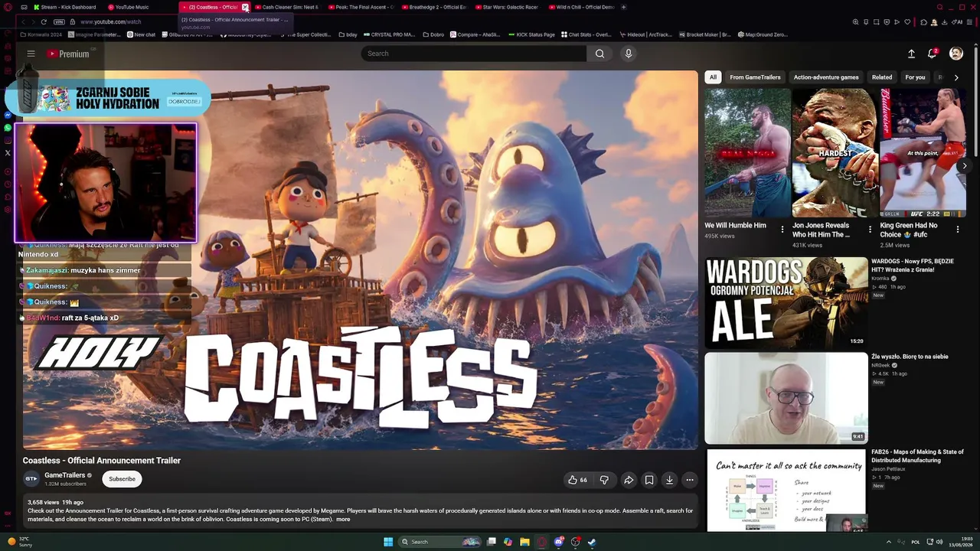Select the 'Related' filter chip
The height and width of the screenshot is (551, 980).
click(x=882, y=77)
